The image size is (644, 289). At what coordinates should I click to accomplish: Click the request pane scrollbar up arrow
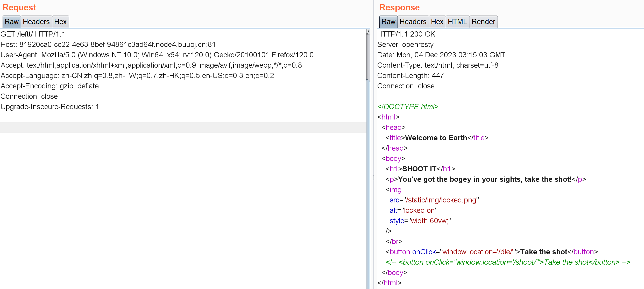(368, 32)
